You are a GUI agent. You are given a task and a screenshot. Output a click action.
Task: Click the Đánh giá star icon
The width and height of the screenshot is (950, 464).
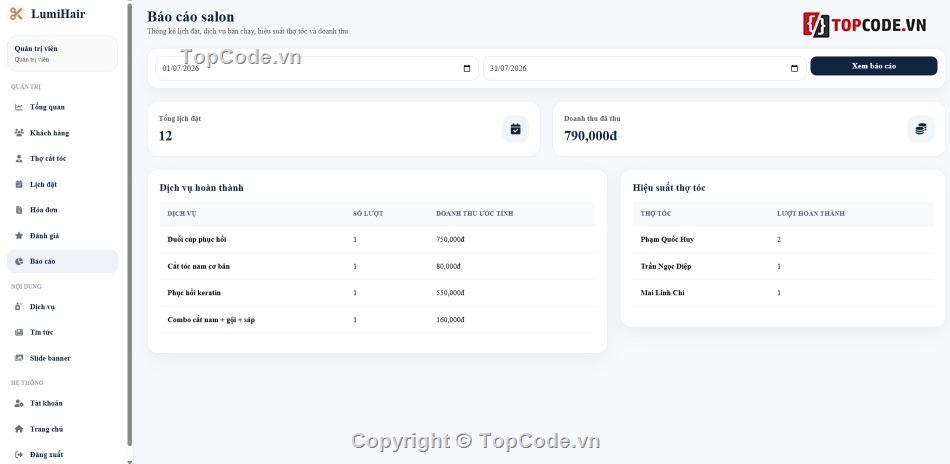tap(19, 236)
